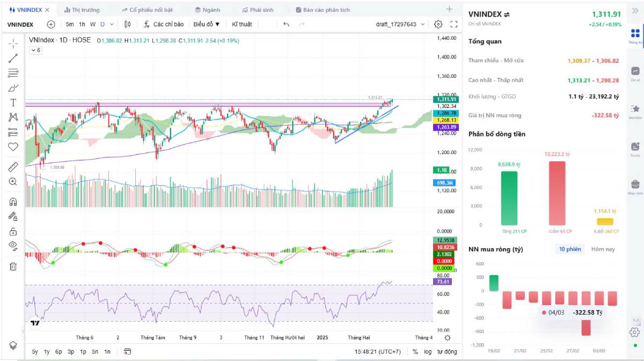Toggle hide all drawings eye icon
Image resolution: width=644 pixels, height=361 pixels.
pos(13,246)
